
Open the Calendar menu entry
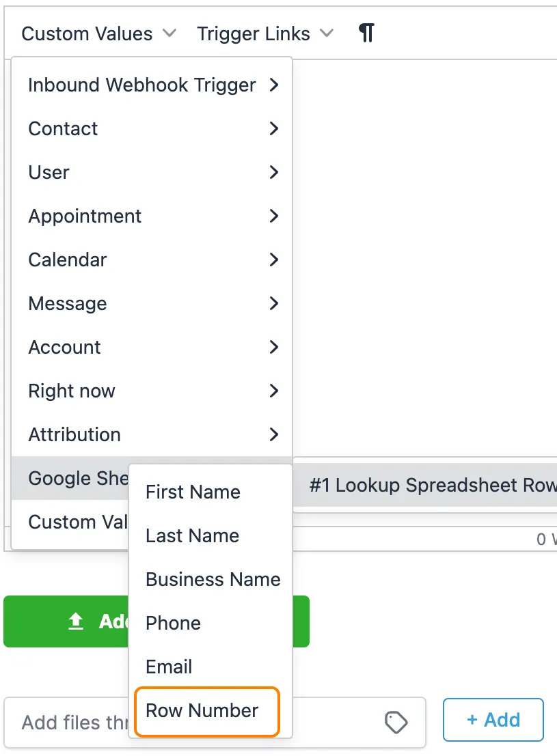point(68,260)
